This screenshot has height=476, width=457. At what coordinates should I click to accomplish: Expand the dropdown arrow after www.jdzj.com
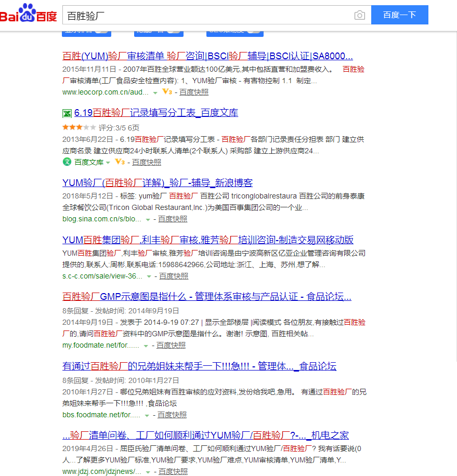pos(148,472)
